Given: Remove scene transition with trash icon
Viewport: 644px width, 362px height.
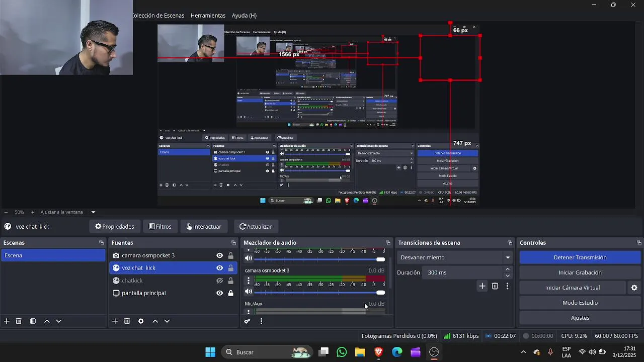Looking at the screenshot, I should pos(495,286).
